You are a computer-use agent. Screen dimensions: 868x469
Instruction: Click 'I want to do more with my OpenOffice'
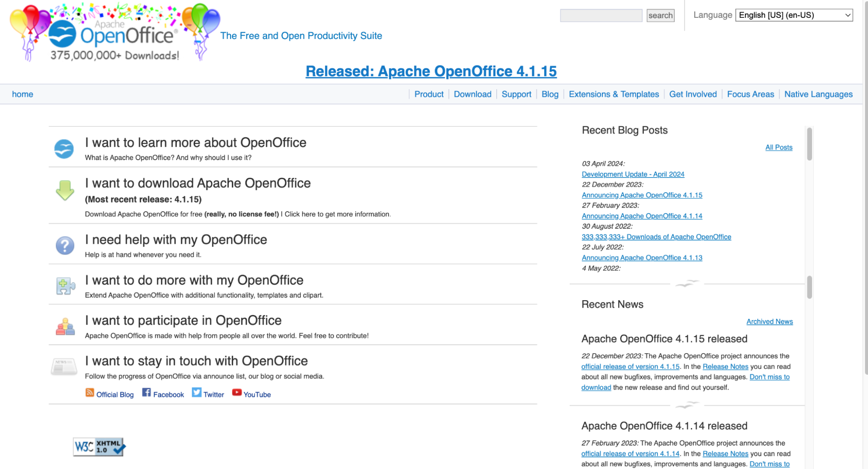click(194, 280)
